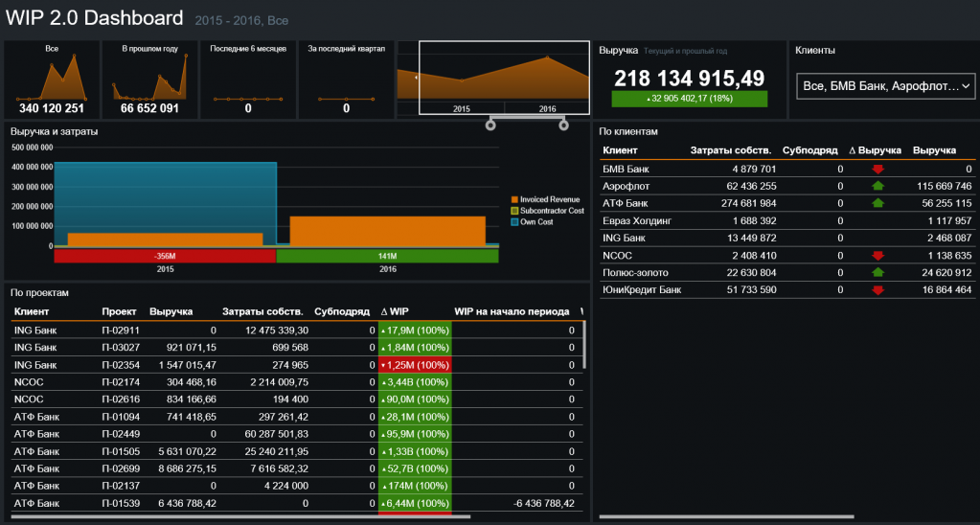
Task: Open the Клиенты filter dropdown
Action: pyautogui.click(x=885, y=86)
